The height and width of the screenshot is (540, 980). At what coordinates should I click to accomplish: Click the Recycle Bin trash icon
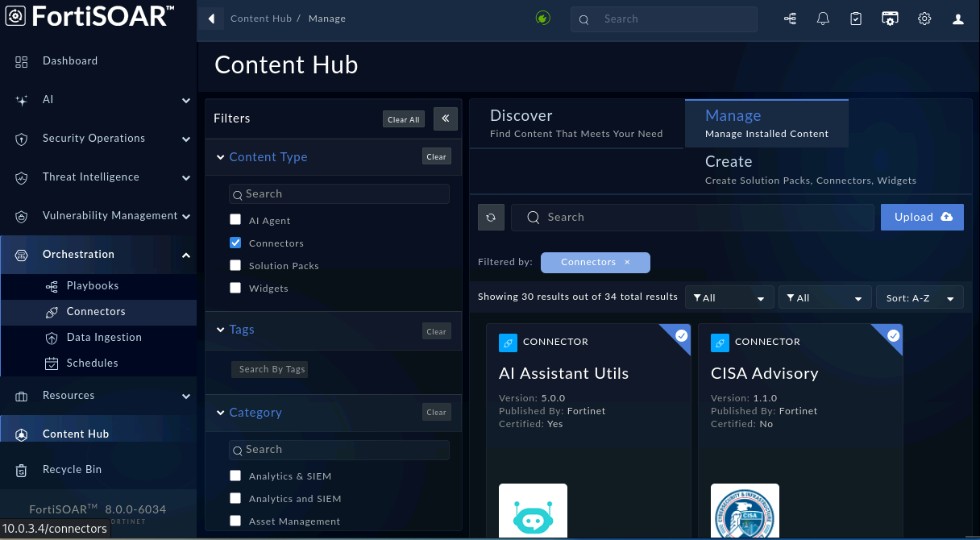pyautogui.click(x=22, y=470)
